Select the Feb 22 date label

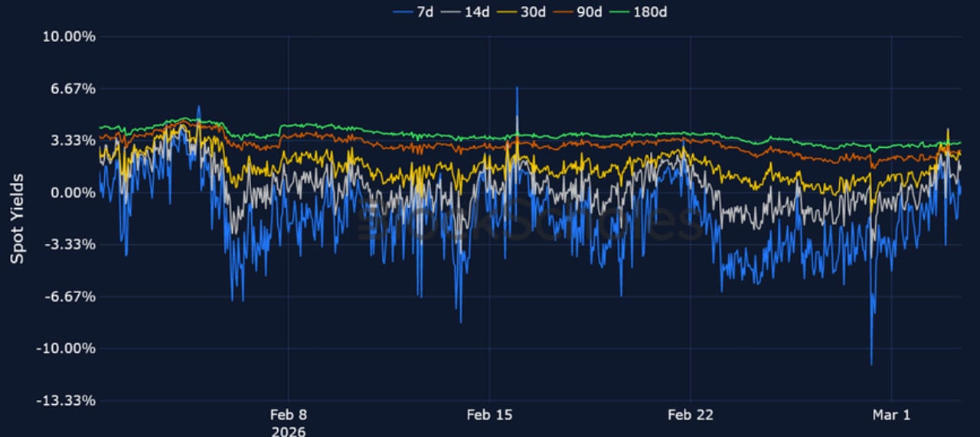point(691,416)
